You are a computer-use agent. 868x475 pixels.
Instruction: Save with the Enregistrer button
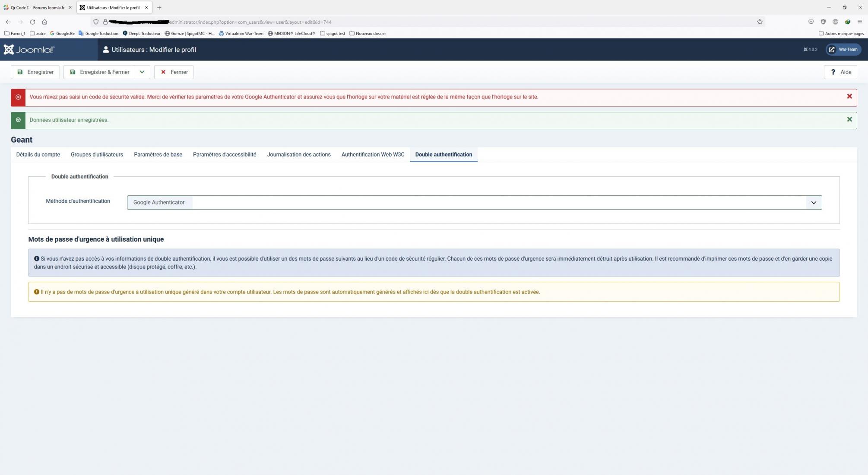click(x=35, y=72)
